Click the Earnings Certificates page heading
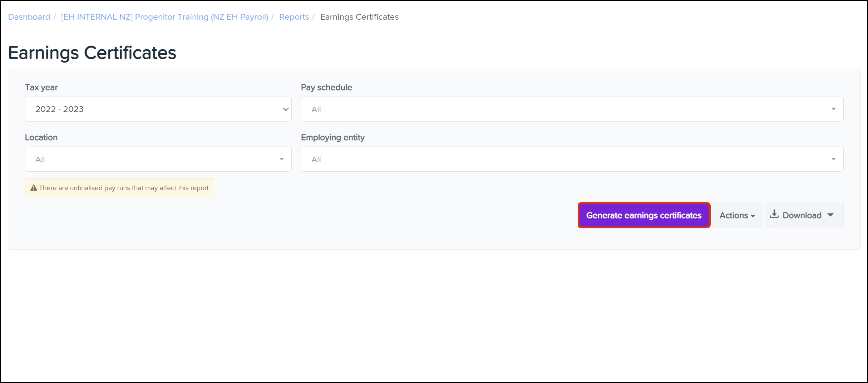This screenshot has height=383, width=868. [x=92, y=53]
